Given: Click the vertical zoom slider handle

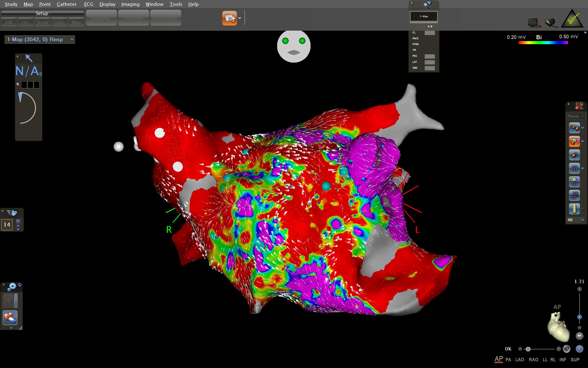Looking at the screenshot, I should pos(579,317).
